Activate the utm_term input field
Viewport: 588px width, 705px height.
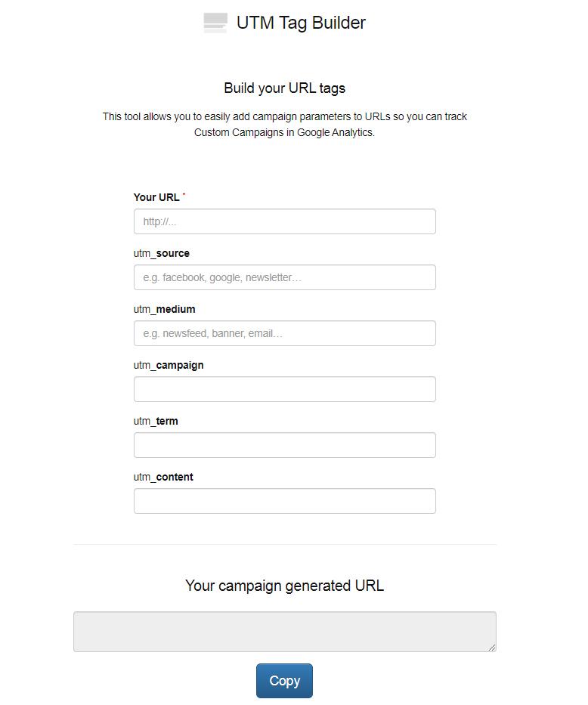click(x=285, y=445)
